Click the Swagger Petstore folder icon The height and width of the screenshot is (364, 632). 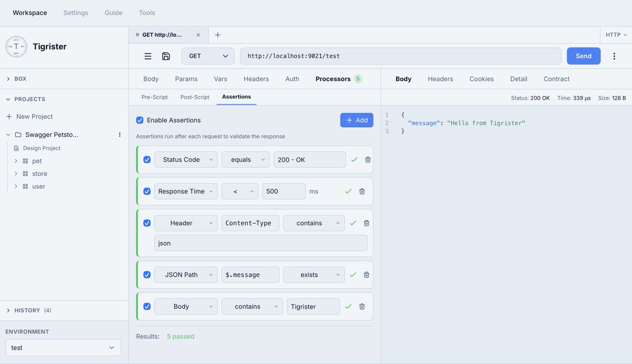[x=18, y=135]
